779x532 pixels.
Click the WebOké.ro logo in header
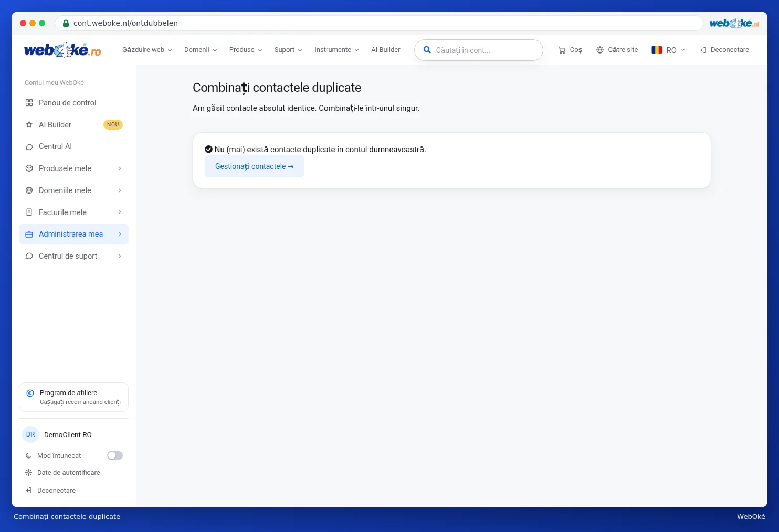tap(62, 50)
